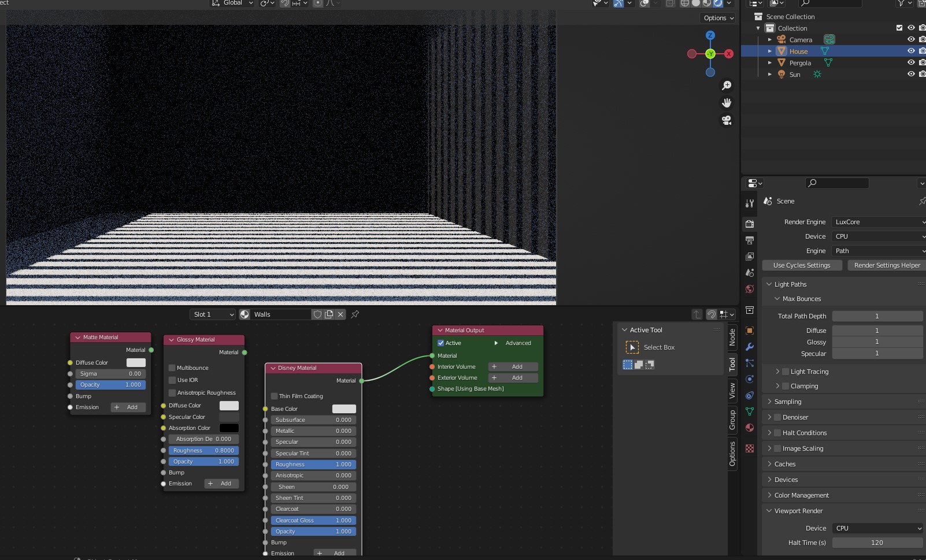The width and height of the screenshot is (926, 560).
Task: Switch to the View sidebar tab
Action: click(x=732, y=391)
